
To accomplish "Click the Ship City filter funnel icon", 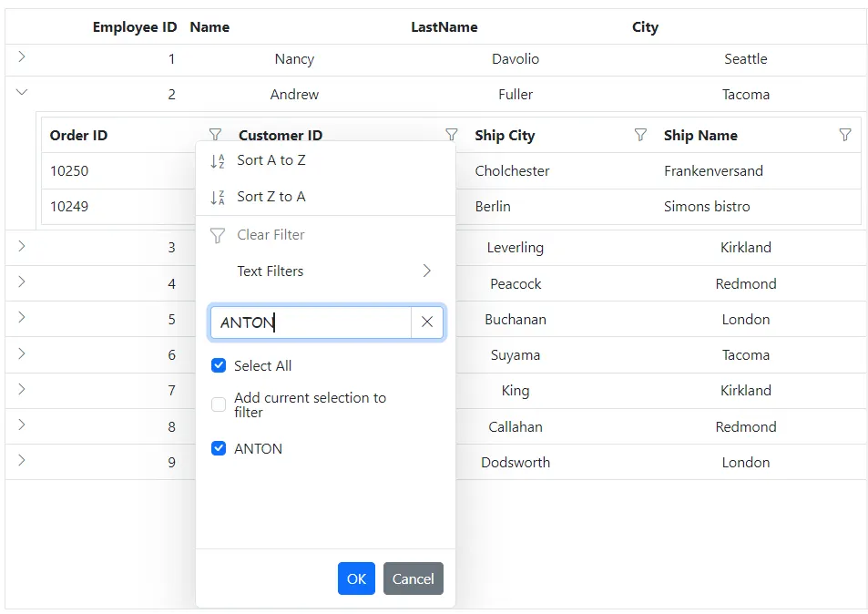I will click(638, 134).
